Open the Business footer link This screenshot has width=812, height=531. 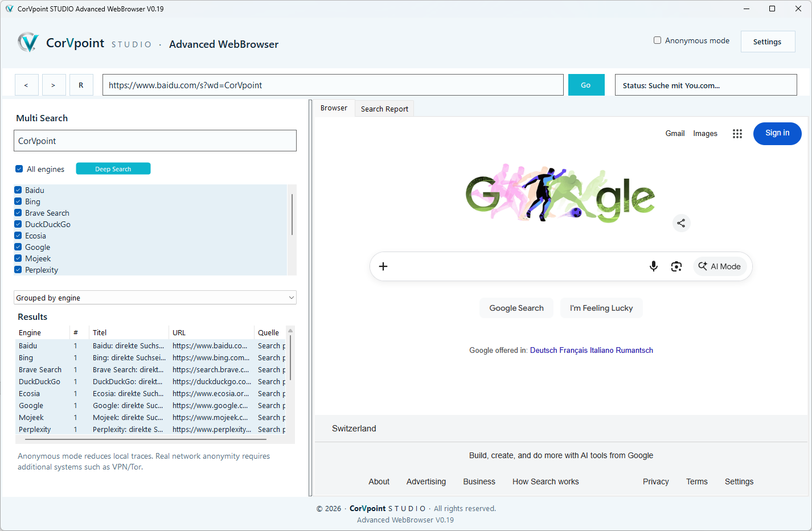pos(479,481)
